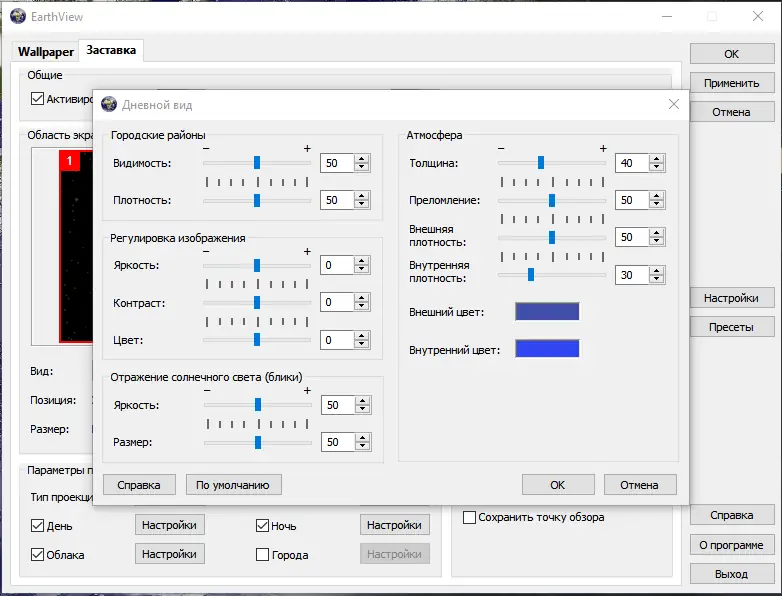Select screen 1 in the screen area preview
The height and width of the screenshot is (596, 782).
pyautogui.click(x=76, y=247)
